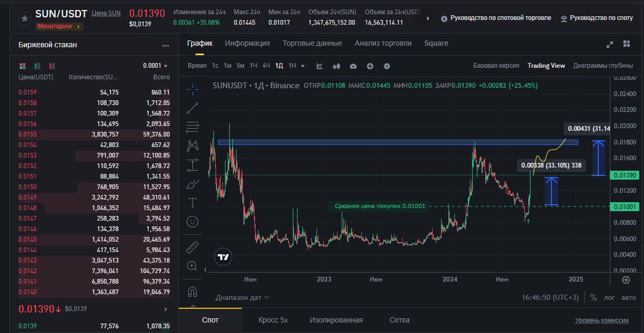Open the Fibonacci/gann lines tool
Viewport: 644px width, 333px height.
[192, 127]
